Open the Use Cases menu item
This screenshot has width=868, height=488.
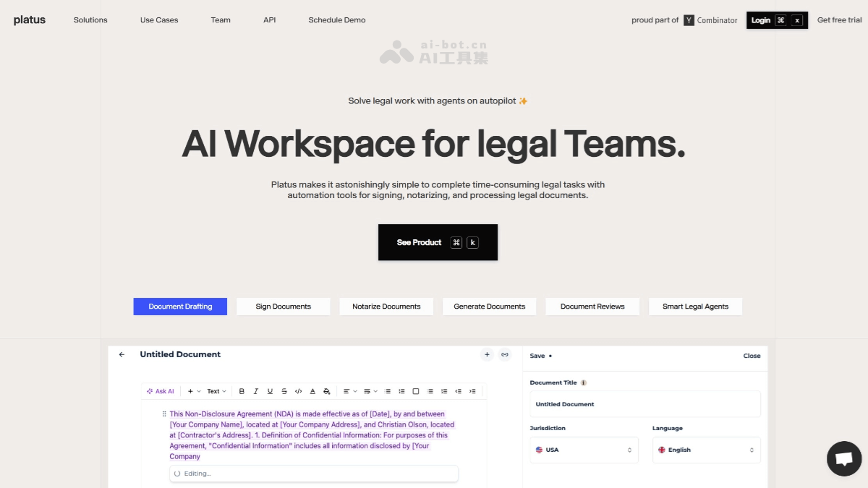tap(159, 20)
